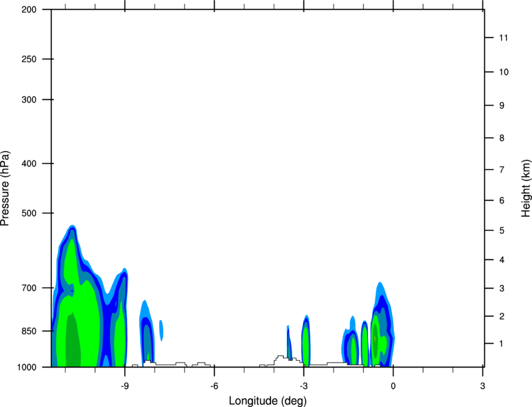Pick the 4 km height label
The image size is (532, 407).
point(501,260)
